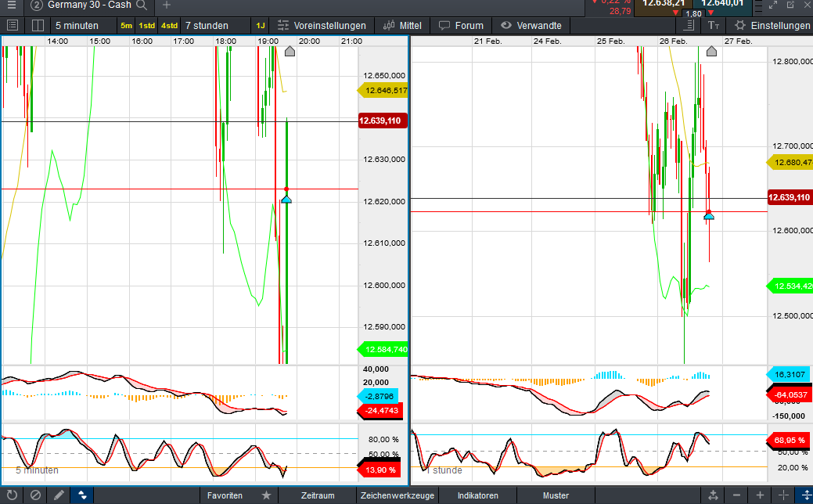Viewport: 813px width, 504px height.
Task: Select the 1std timeframe shortcut
Action: pos(147,25)
